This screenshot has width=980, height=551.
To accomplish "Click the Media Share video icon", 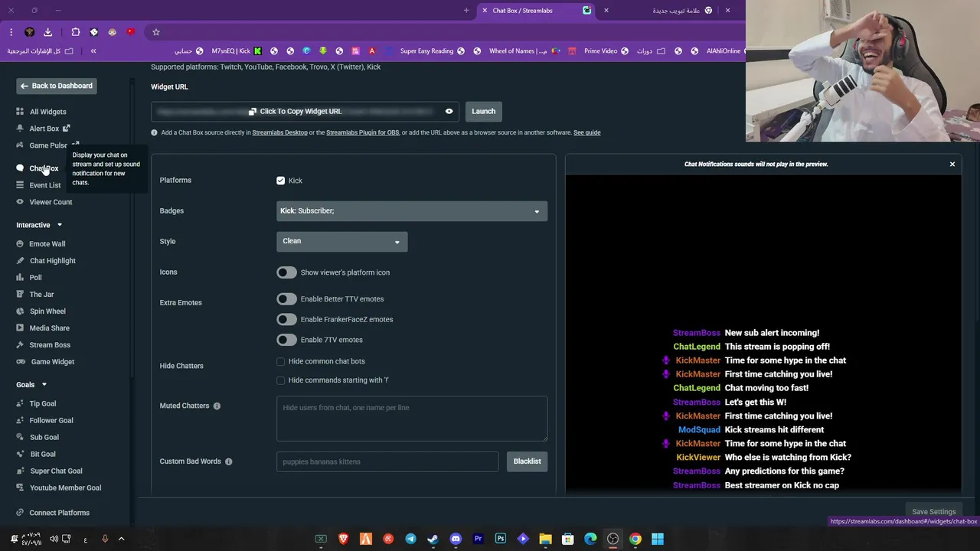I will click(x=20, y=328).
